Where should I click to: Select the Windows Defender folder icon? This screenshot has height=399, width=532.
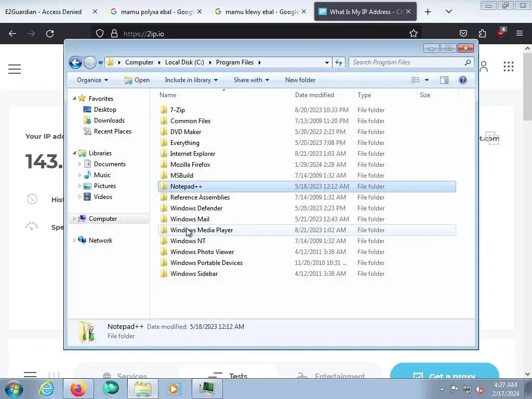click(164, 208)
